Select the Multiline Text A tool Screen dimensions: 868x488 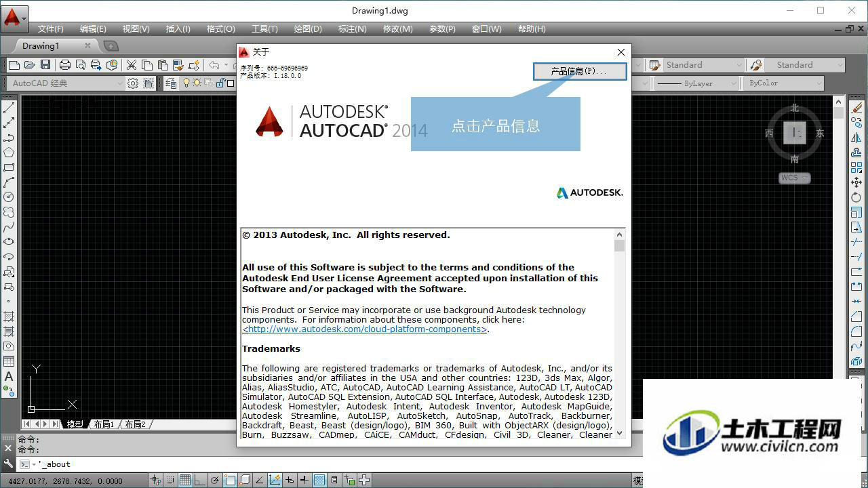click(x=9, y=376)
